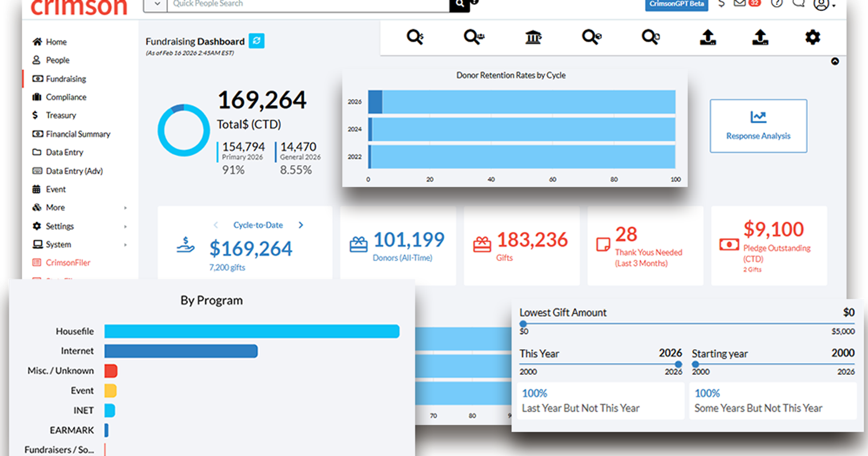Click the '(As of Feb 16 2026 2:45AM EST)' timestamp
This screenshot has height=456, width=868.
pyautogui.click(x=190, y=53)
